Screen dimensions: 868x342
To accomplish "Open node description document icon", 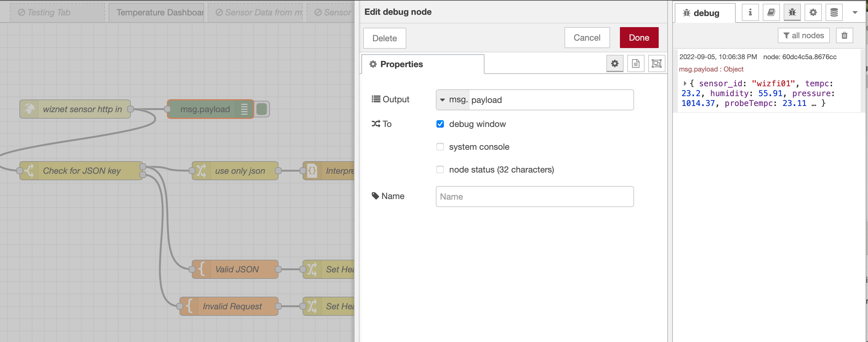I will (636, 63).
